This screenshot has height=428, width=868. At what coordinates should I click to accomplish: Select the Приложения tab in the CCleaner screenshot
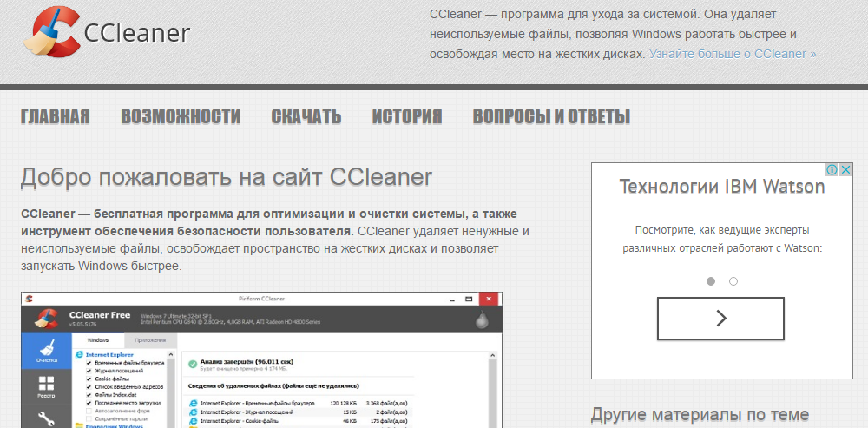(150, 340)
